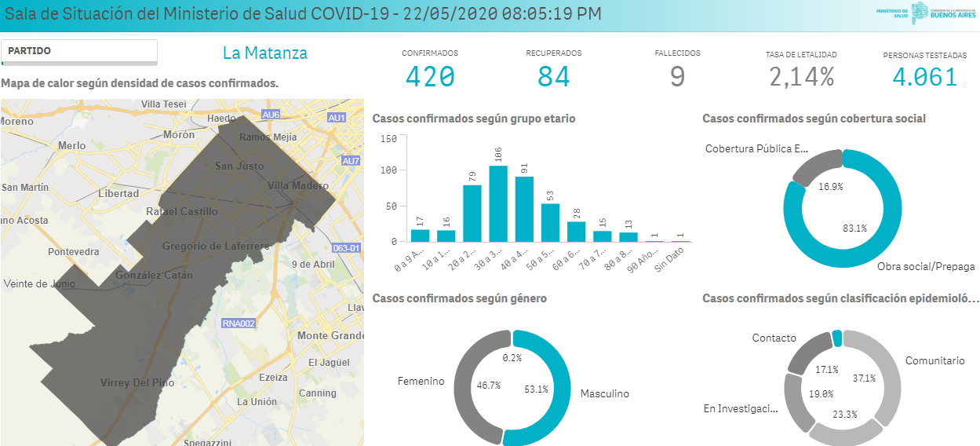980x446 pixels.
Task: Click the Cobertura Pública label
Action: (756, 148)
